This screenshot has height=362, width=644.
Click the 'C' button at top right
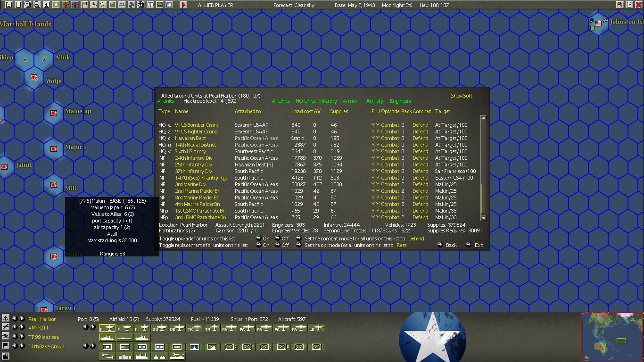[x=629, y=5]
